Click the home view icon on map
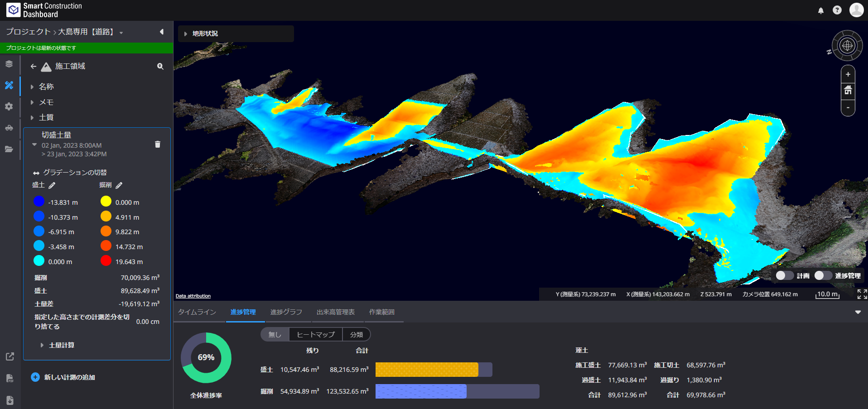The height and width of the screenshot is (409, 868). point(848,91)
